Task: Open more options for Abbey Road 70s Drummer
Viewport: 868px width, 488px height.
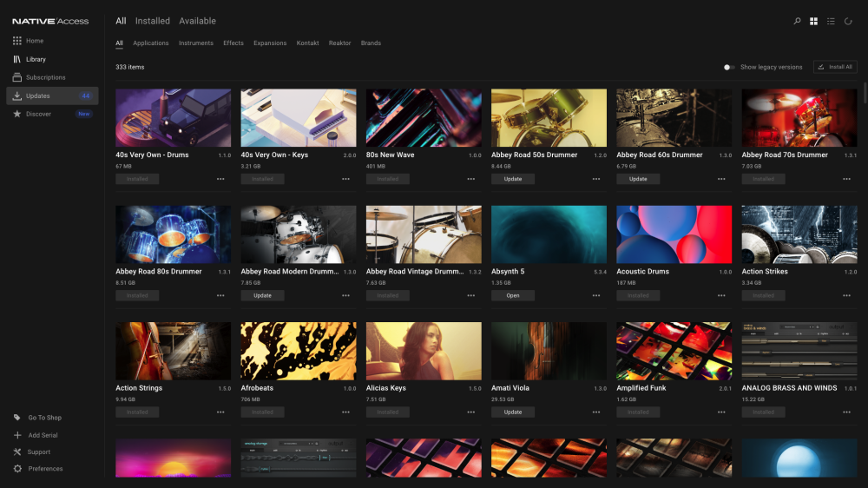Action: tap(846, 179)
